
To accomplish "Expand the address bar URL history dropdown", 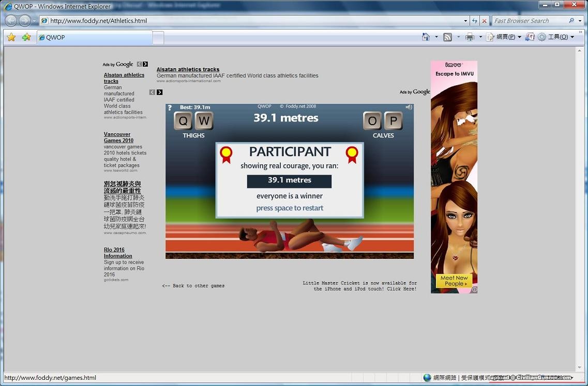I will tap(465, 21).
